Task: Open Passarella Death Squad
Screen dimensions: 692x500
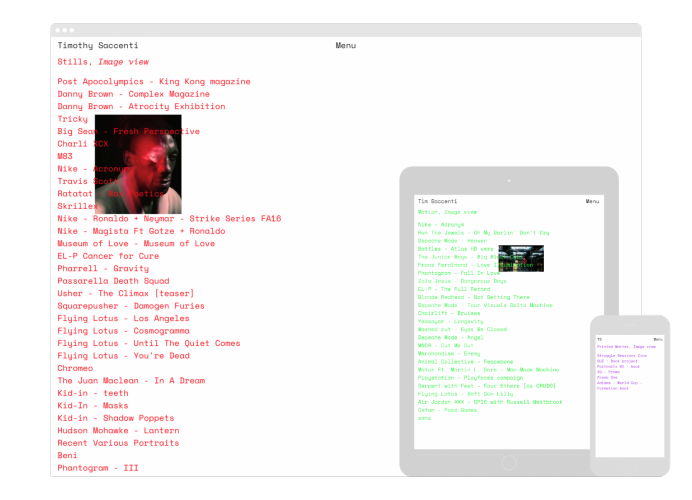Action: 113,281
